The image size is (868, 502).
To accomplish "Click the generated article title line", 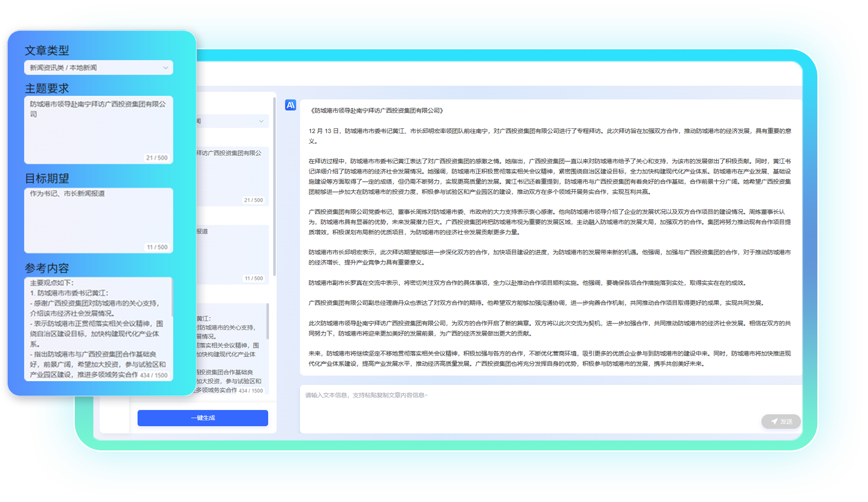I will [x=376, y=111].
